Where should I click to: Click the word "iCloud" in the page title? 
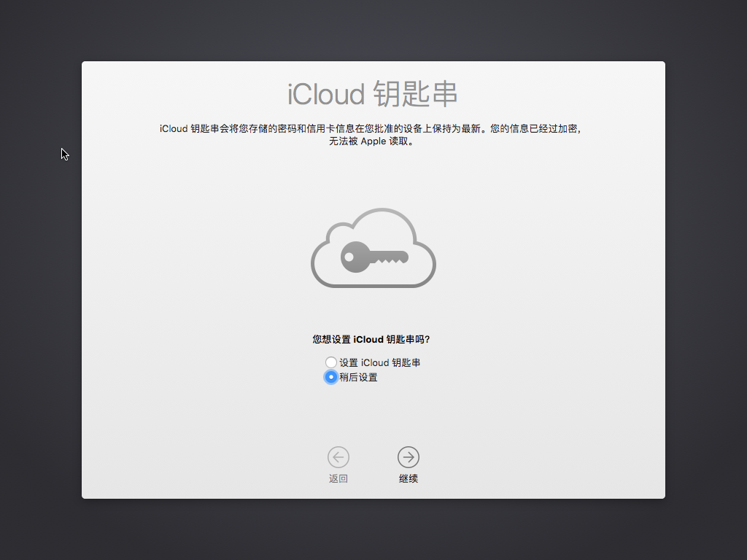click(325, 95)
